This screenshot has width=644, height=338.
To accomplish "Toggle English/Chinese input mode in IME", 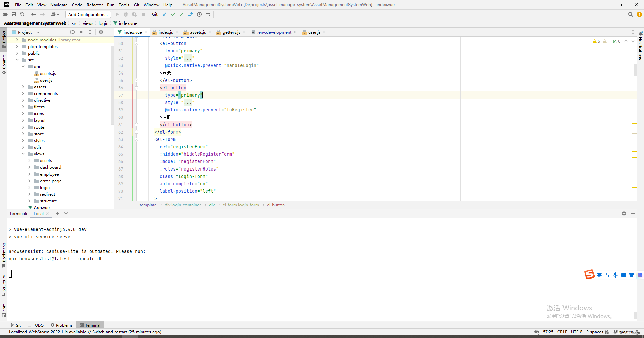I will tap(599, 275).
